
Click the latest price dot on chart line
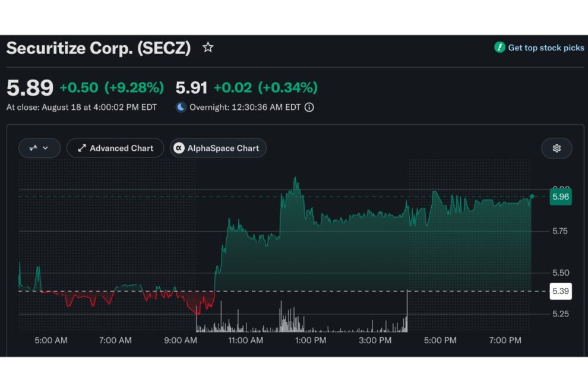pyautogui.click(x=532, y=197)
